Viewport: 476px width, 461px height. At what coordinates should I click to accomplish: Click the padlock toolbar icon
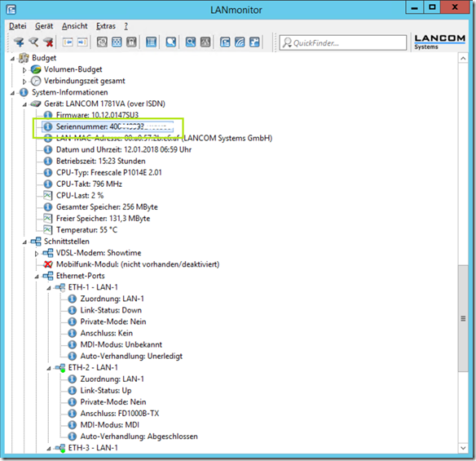coord(131,42)
